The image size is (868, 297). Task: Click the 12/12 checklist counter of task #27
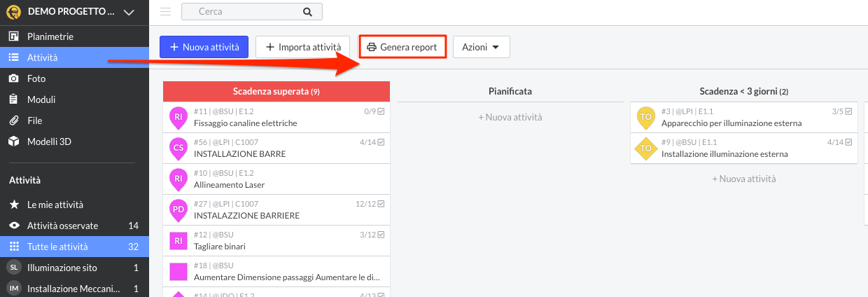370,203
